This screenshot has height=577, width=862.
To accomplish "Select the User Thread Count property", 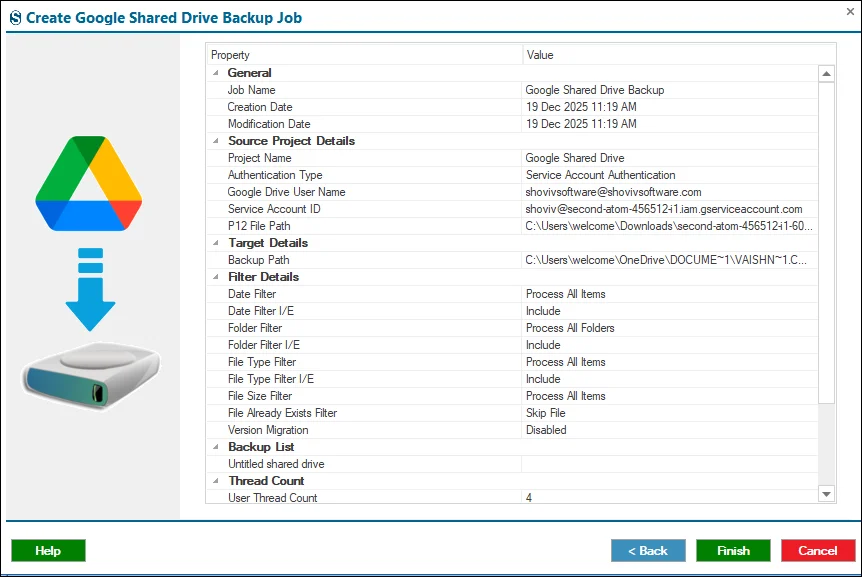I will [273, 497].
